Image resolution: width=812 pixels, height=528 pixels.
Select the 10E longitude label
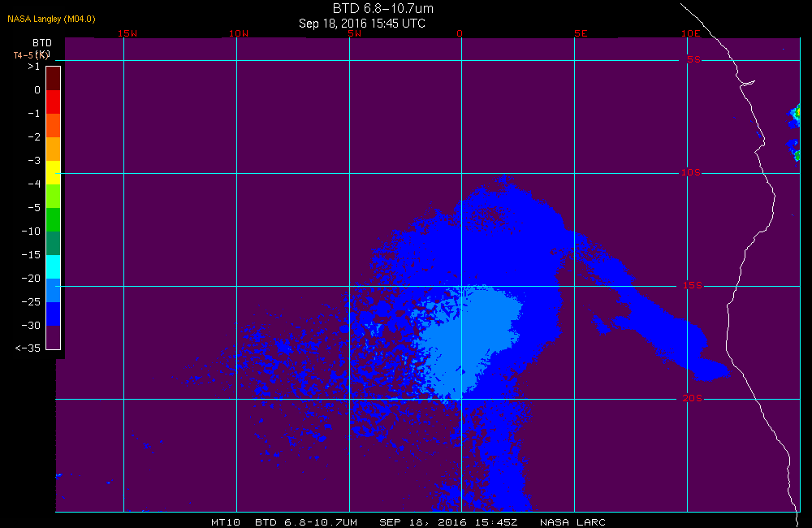691,33
